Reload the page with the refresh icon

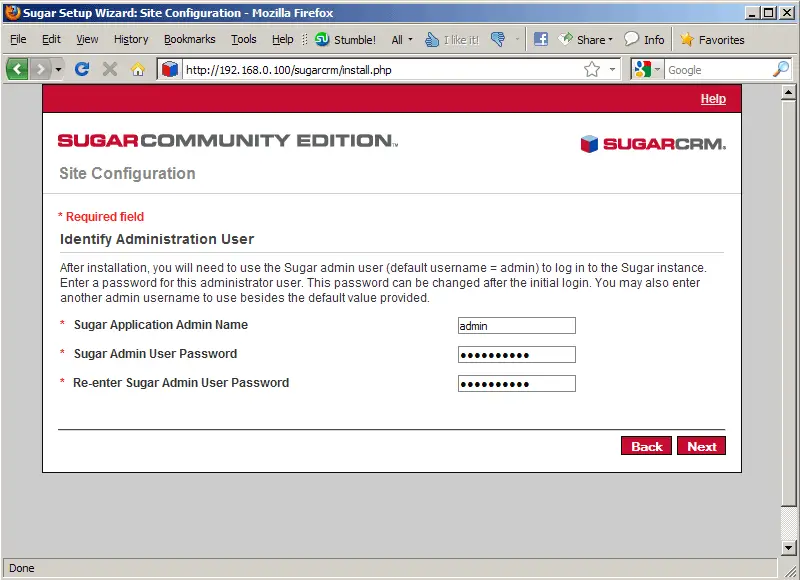pyautogui.click(x=82, y=69)
